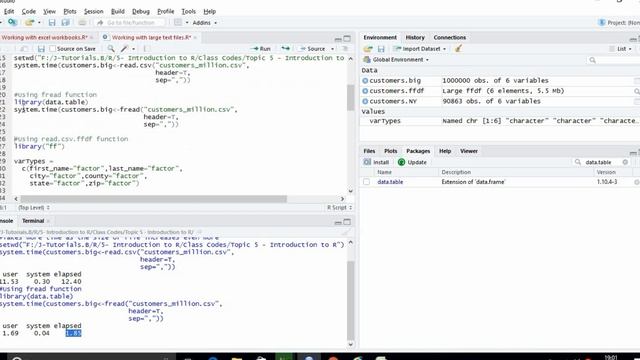Click the new project icon in main toolbar
The image size is (640, 360).
(12, 22)
